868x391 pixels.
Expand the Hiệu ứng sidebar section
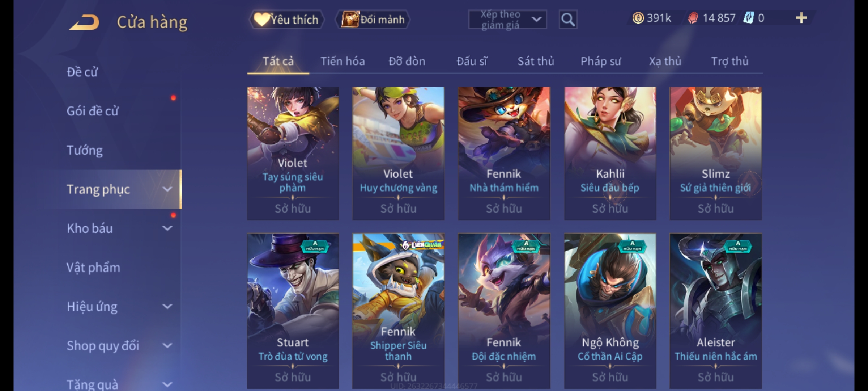pyautogui.click(x=119, y=307)
